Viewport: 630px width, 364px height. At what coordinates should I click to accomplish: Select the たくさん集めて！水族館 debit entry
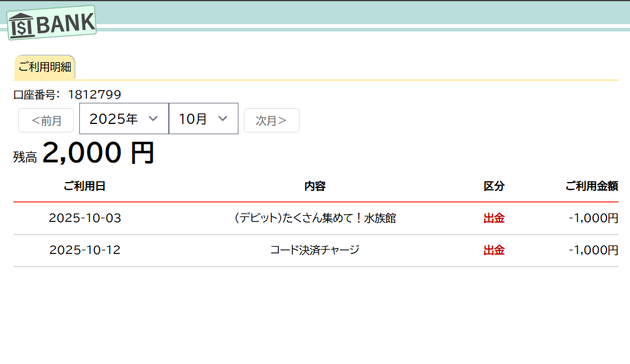[315, 218]
